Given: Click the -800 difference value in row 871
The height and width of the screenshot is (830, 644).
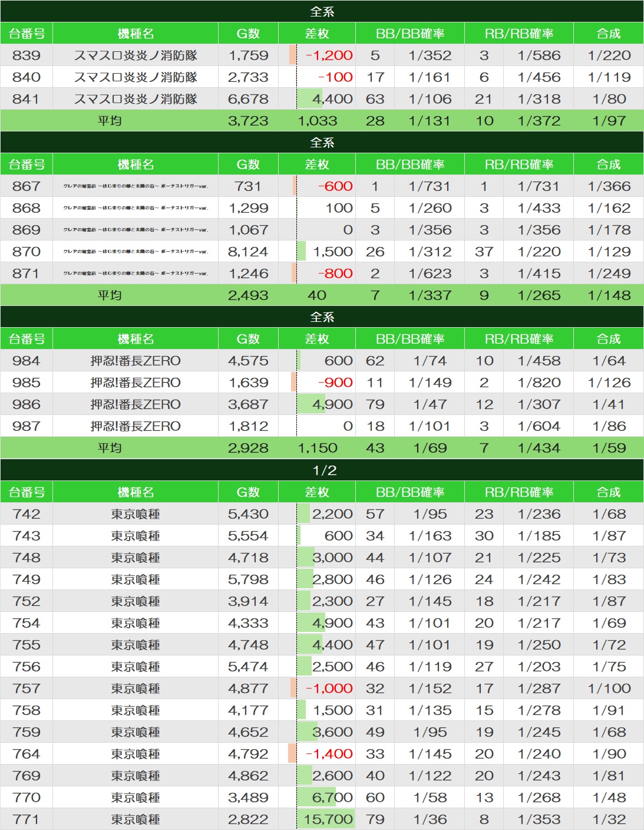Looking at the screenshot, I should tap(335, 274).
